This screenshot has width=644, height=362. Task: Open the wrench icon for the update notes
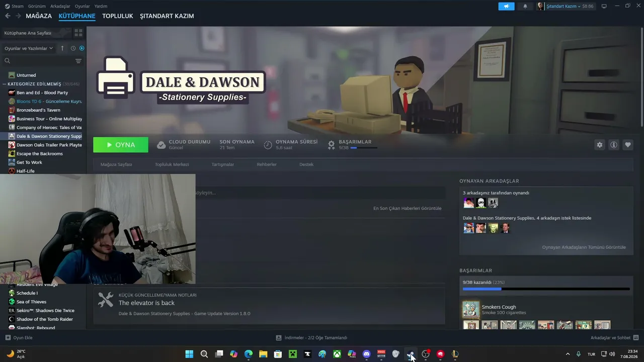tap(106, 300)
